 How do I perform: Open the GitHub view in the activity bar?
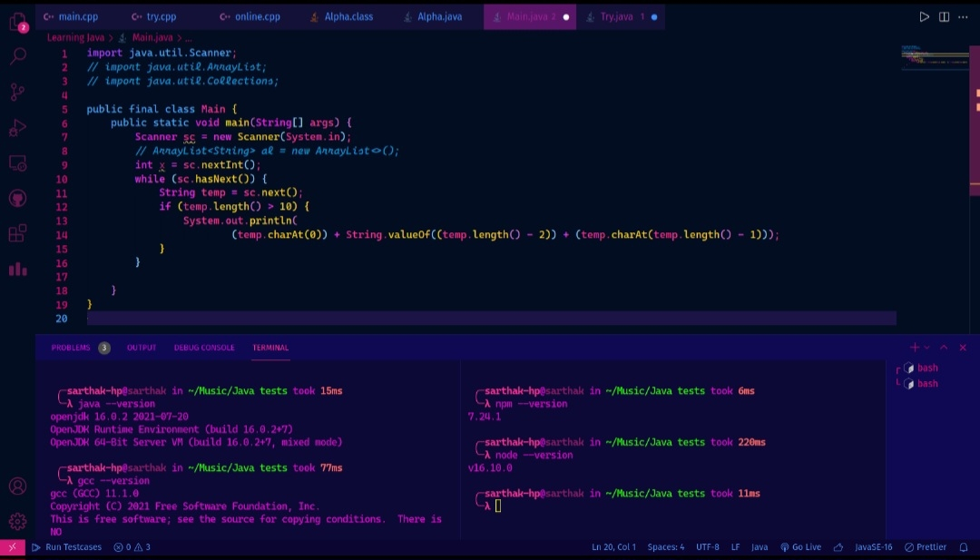17,198
